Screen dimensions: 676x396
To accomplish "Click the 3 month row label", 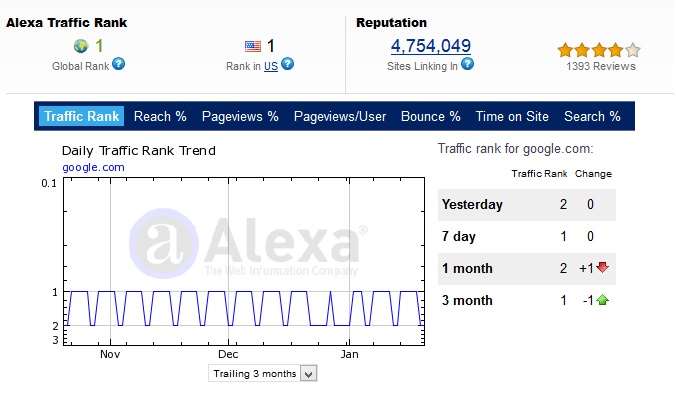I will point(467,300).
